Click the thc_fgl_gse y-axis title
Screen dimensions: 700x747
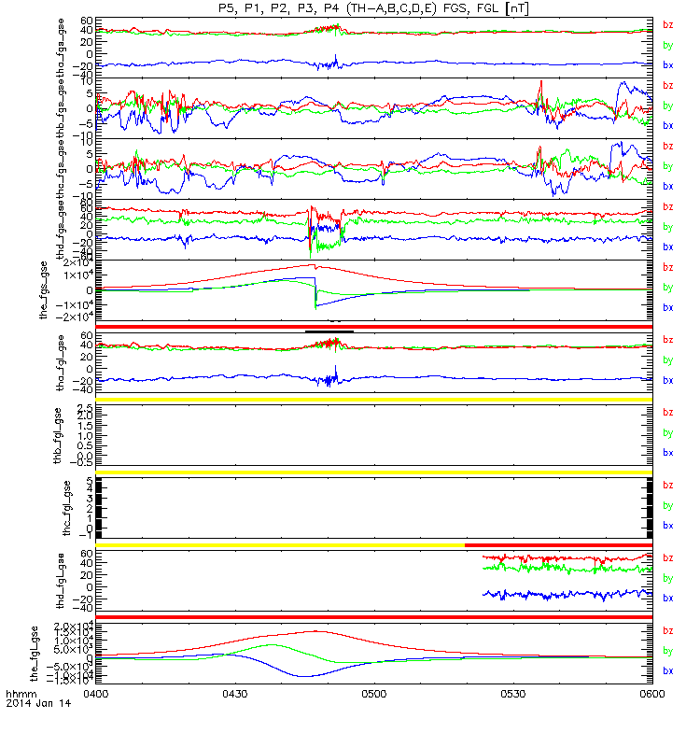click(x=66, y=508)
